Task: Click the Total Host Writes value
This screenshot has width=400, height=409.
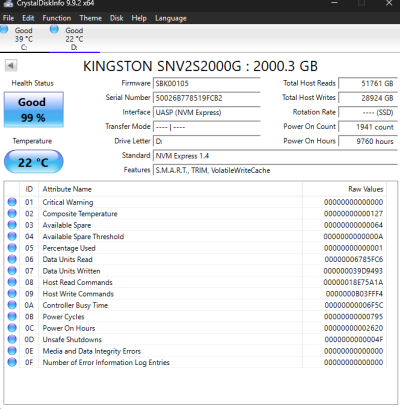Action: 368,98
